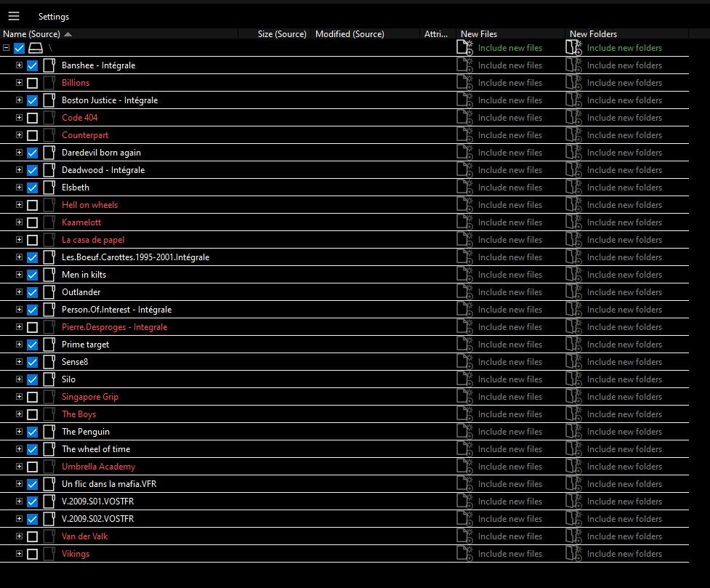Image resolution: width=710 pixels, height=588 pixels.
Task: Click new folders icon in Prime target row
Action: [573, 345]
